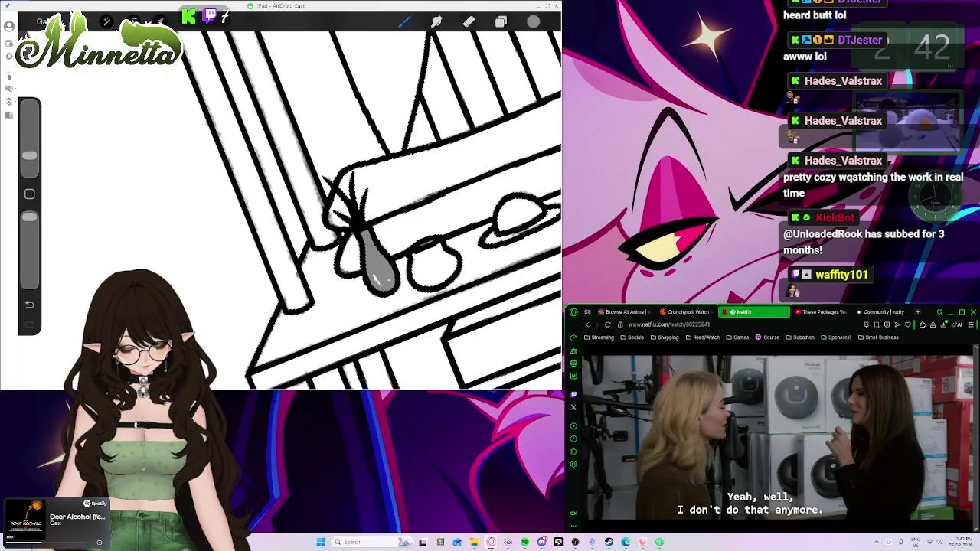This screenshot has height=551, width=980.
Task: Open Spotify from the taskbar
Action: click(524, 542)
